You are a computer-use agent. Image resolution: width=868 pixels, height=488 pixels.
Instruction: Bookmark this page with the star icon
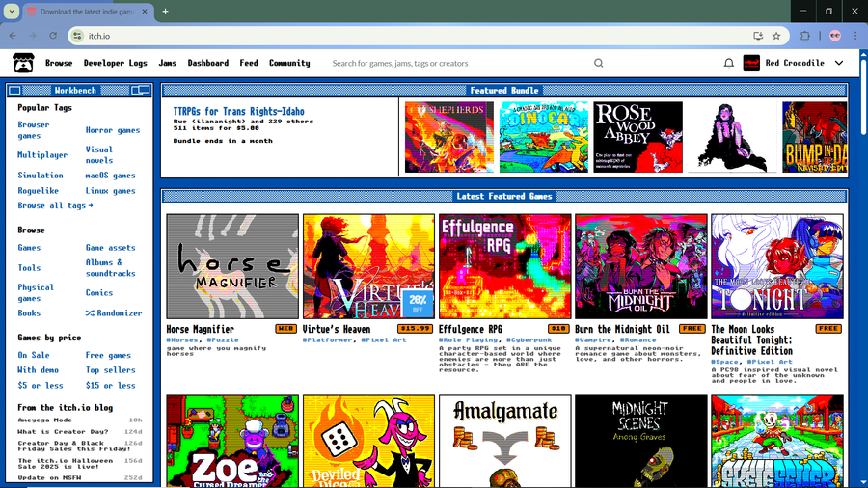point(776,36)
